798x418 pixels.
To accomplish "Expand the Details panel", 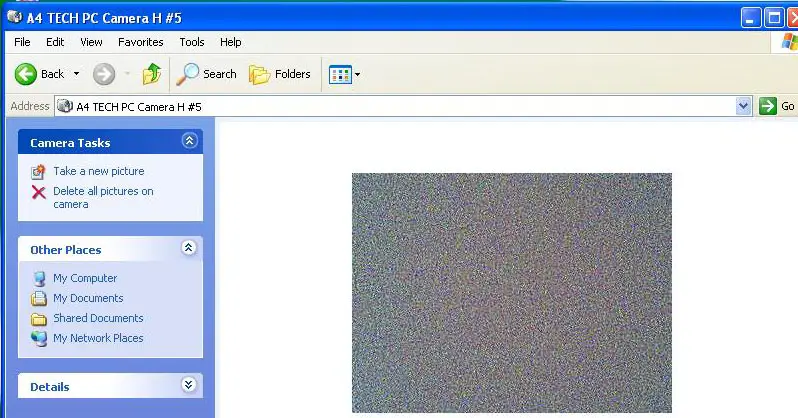I will coord(189,385).
